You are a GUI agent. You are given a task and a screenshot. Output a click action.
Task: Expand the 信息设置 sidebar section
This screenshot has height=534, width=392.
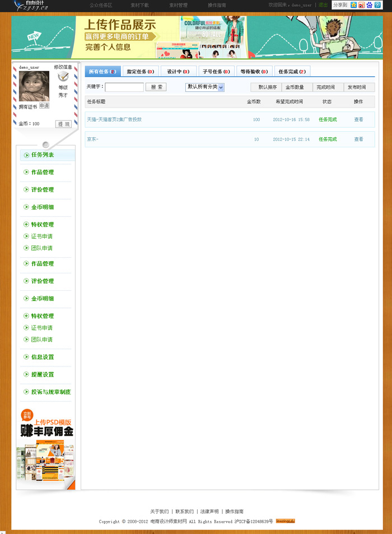(x=43, y=357)
